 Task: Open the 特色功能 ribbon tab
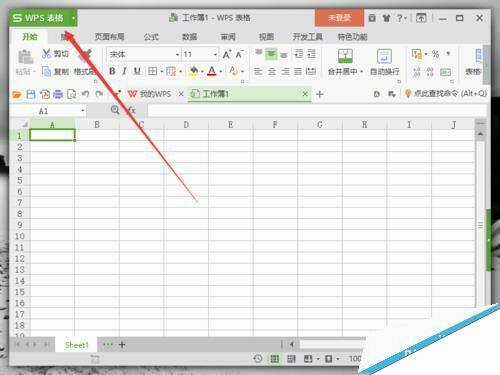tap(352, 37)
